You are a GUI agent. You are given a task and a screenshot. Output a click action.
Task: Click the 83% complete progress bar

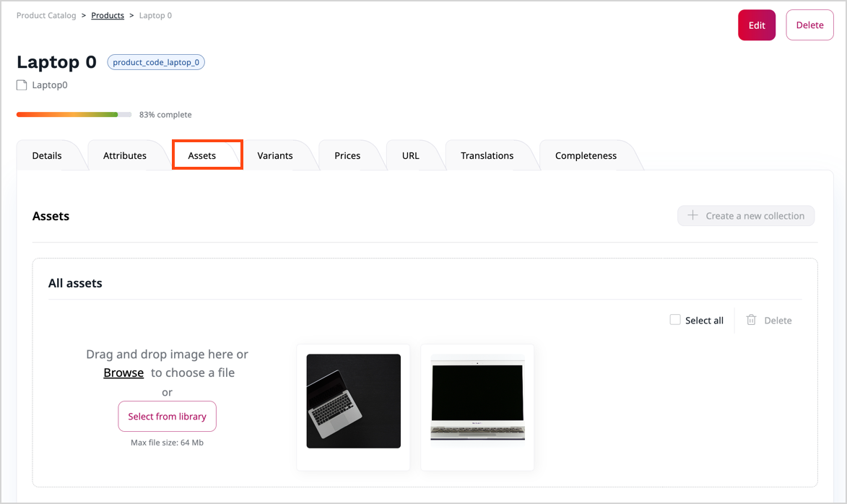pyautogui.click(x=72, y=114)
